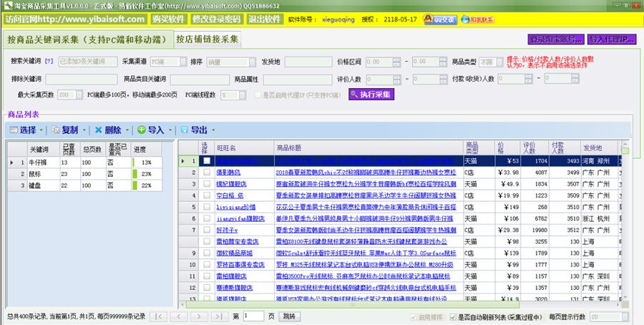Open the 采集渠道 combo box
This screenshot has height=325, width=644.
(168, 62)
